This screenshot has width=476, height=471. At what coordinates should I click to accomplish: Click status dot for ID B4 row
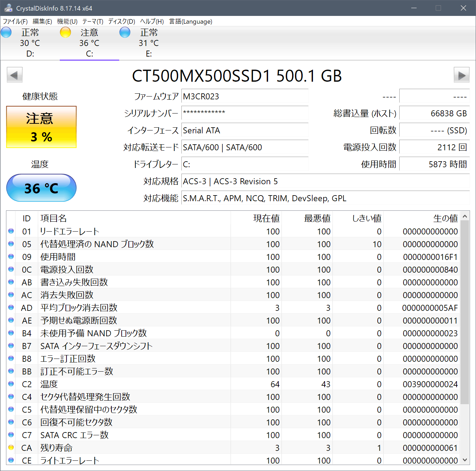[x=11, y=333]
